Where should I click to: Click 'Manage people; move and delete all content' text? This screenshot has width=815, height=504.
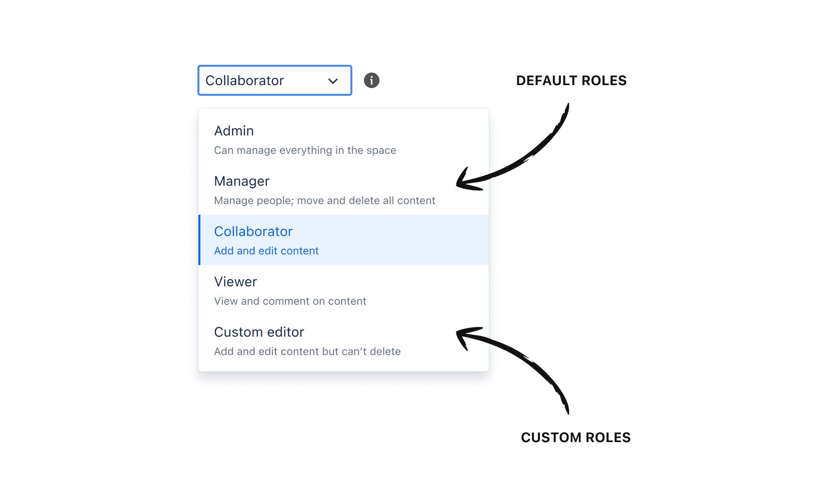[325, 201]
